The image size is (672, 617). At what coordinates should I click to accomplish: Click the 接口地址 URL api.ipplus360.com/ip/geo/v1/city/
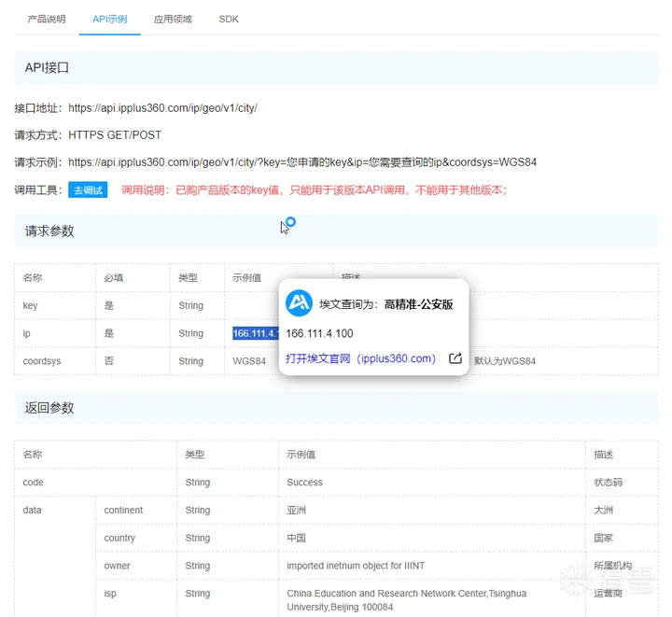pos(162,108)
